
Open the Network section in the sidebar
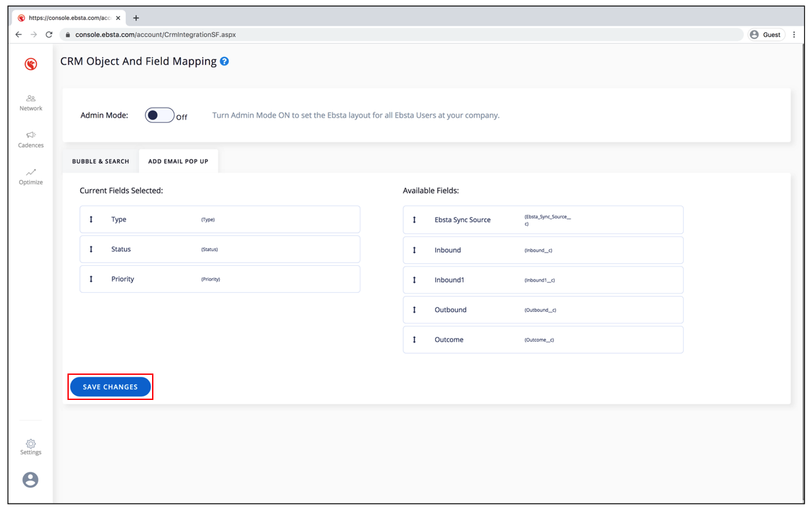pos(30,102)
